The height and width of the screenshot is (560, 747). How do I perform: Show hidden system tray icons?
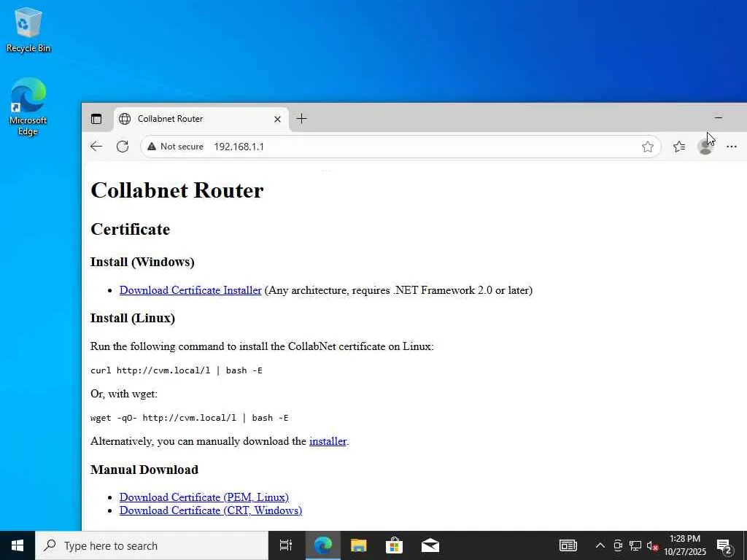click(x=600, y=545)
